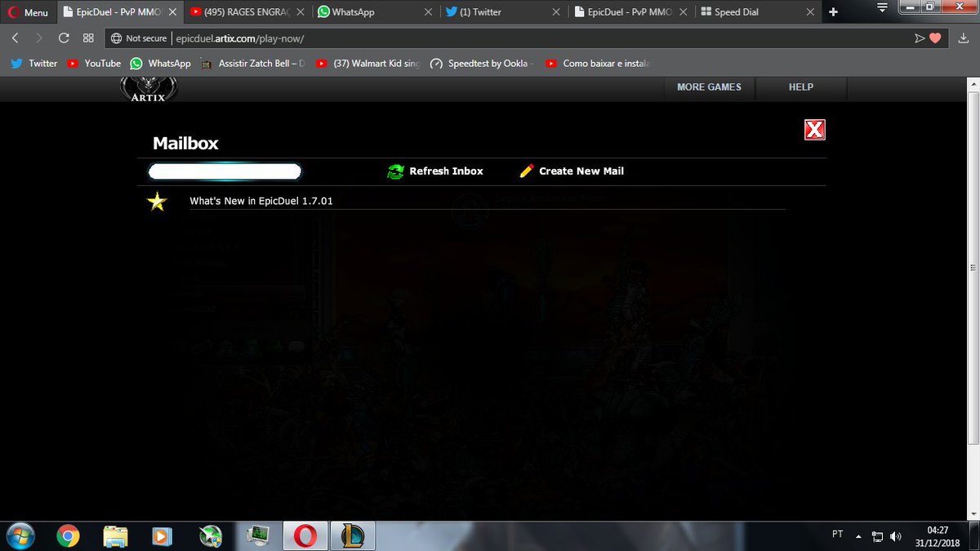Show hidden system tray icons

857,535
